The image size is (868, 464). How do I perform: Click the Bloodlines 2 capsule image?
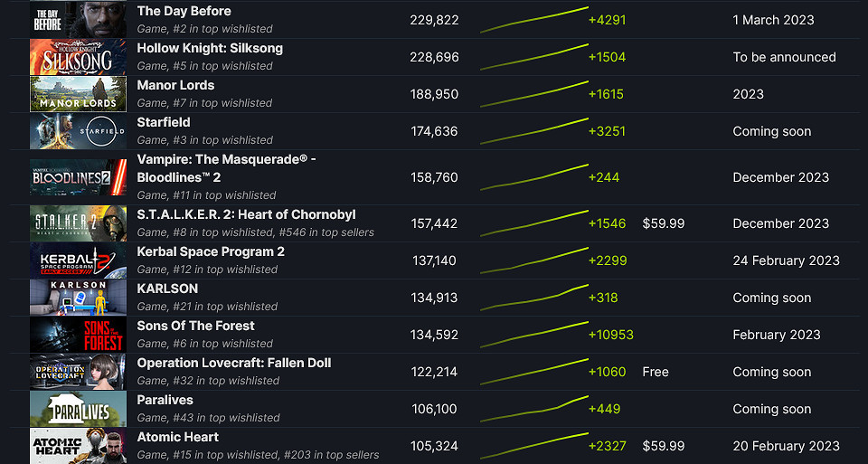coord(78,177)
